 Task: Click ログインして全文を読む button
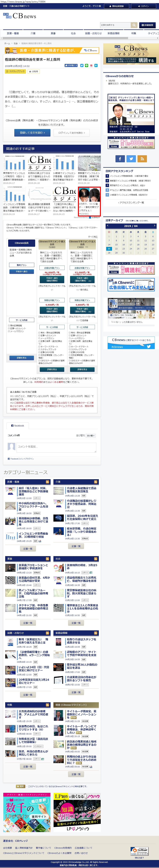pos(72,133)
